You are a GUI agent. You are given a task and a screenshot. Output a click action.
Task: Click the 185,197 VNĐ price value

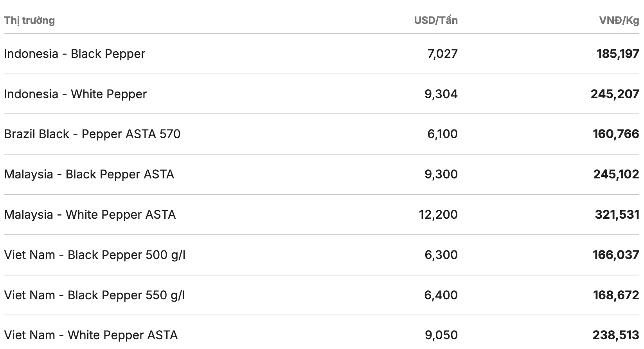point(618,54)
